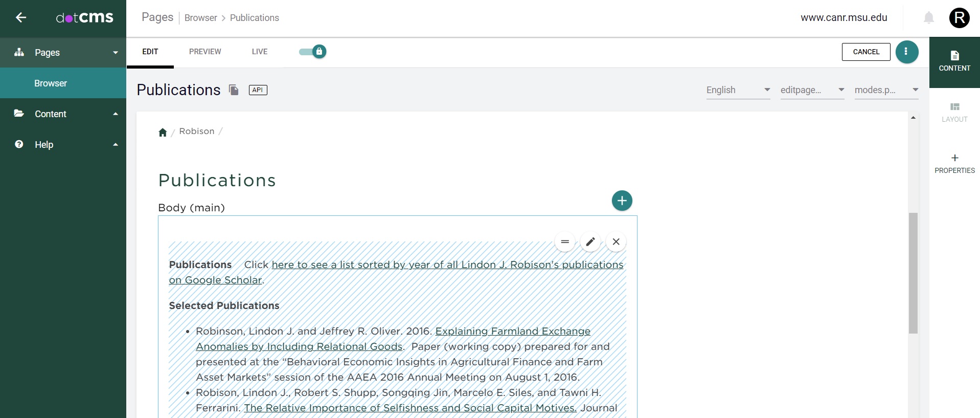Click the CANCEL button
980x418 pixels.
click(865, 52)
